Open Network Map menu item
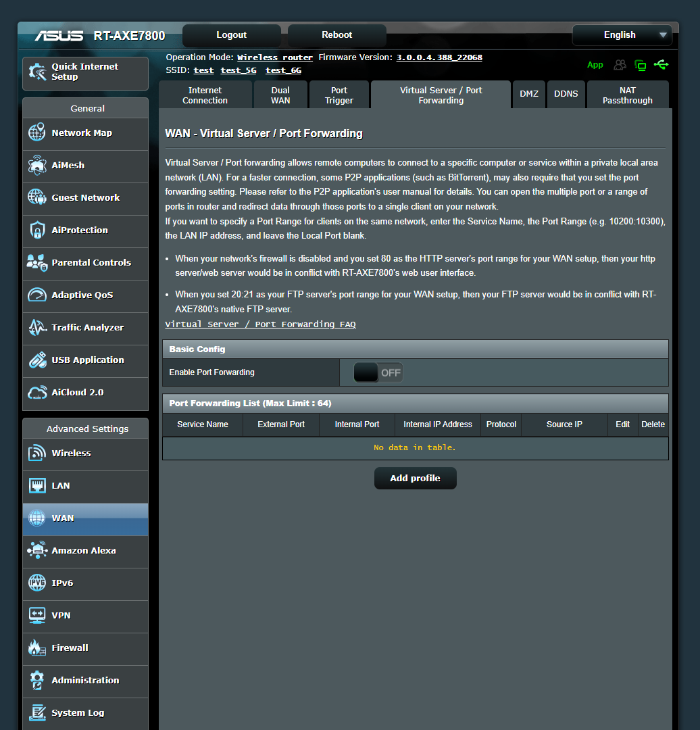 tap(86, 133)
